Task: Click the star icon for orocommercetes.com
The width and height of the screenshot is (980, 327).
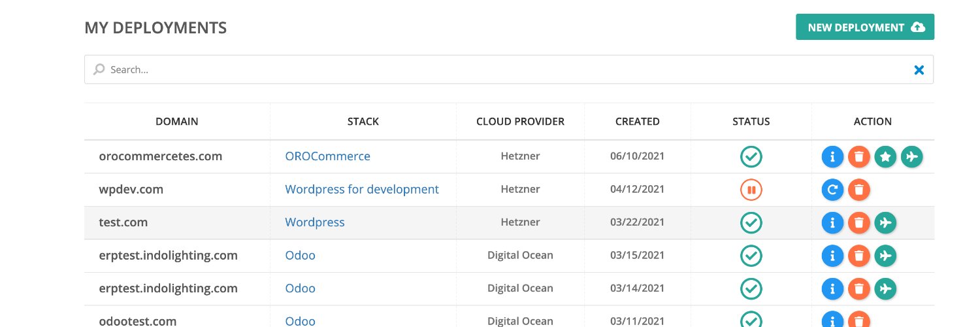Action: tap(885, 157)
